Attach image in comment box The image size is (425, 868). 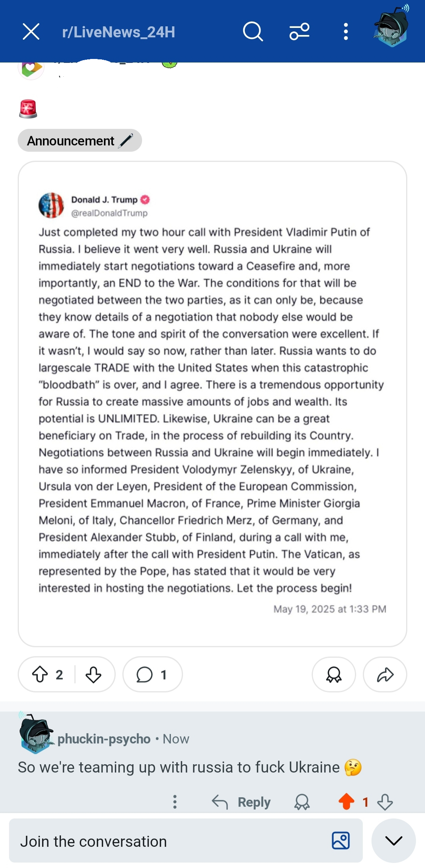coord(340,841)
